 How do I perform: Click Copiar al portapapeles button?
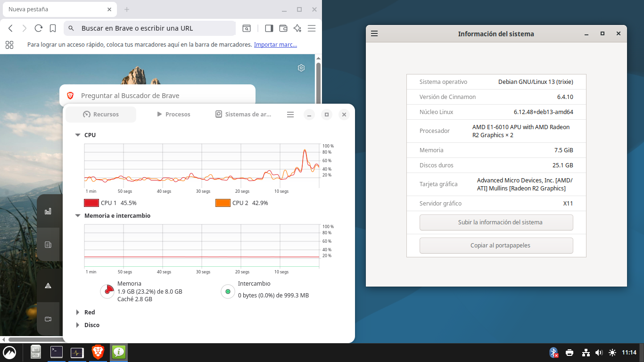click(496, 246)
